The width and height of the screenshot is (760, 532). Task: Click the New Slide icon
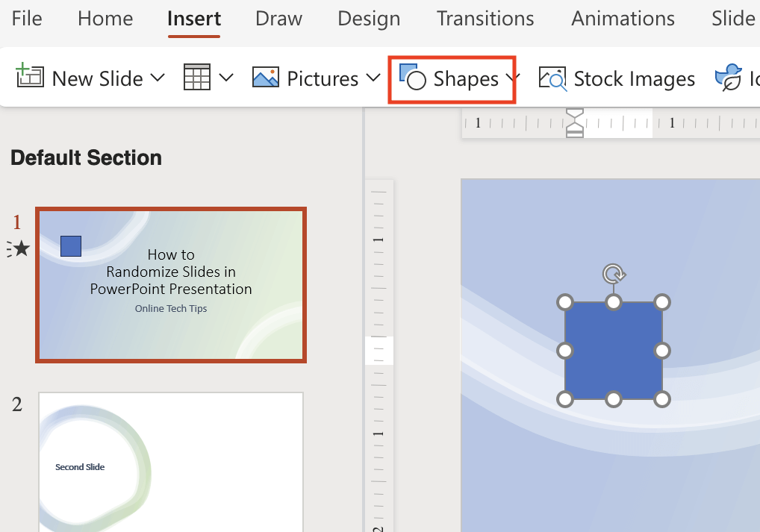30,76
